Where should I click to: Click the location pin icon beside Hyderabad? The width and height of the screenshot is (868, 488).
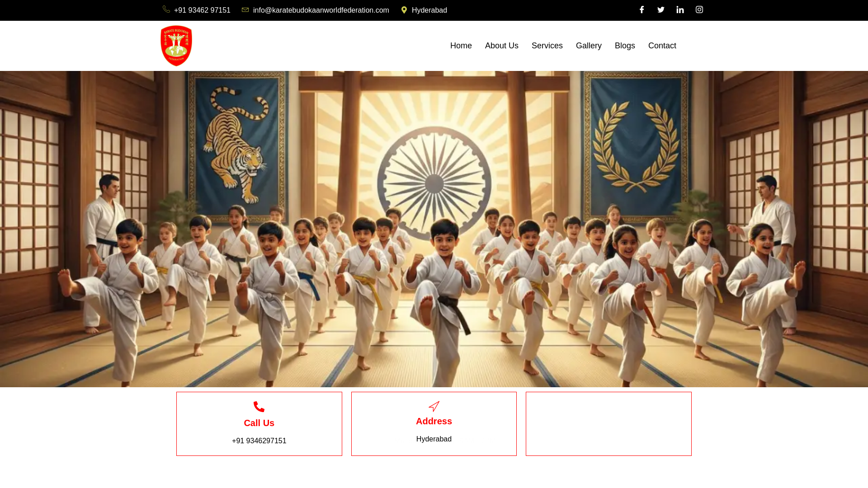404,10
